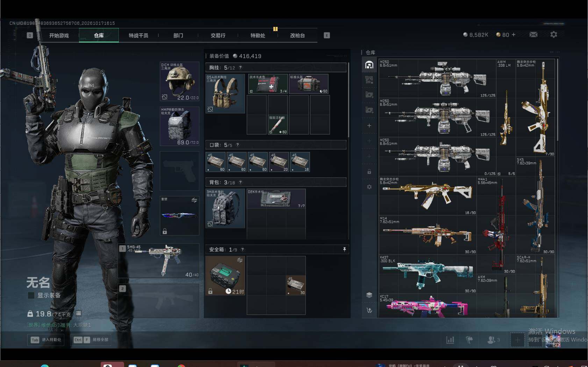Select the pink KC17 rifle in warehouse
Image resolution: width=588 pixels, height=367 pixels.
[x=428, y=306]
